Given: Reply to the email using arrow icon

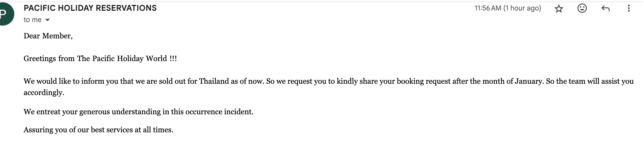Looking at the screenshot, I should 605,8.
